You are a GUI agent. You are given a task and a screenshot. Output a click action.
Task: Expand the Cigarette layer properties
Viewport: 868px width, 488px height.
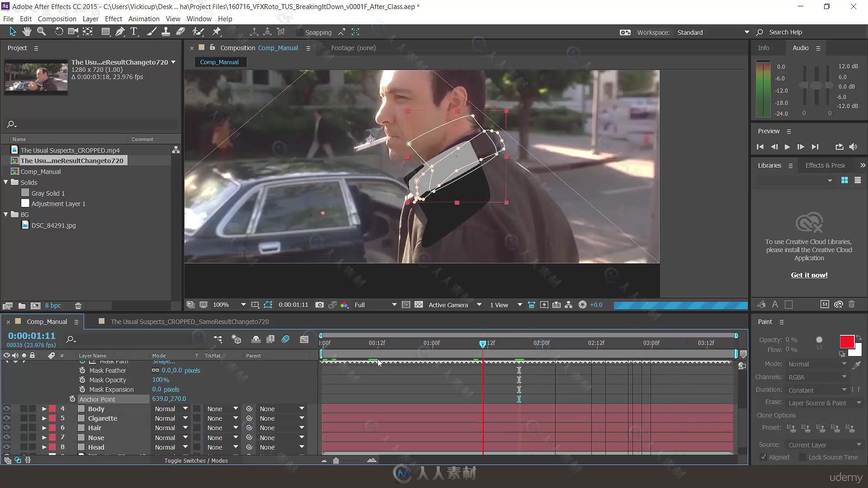[44, 418]
